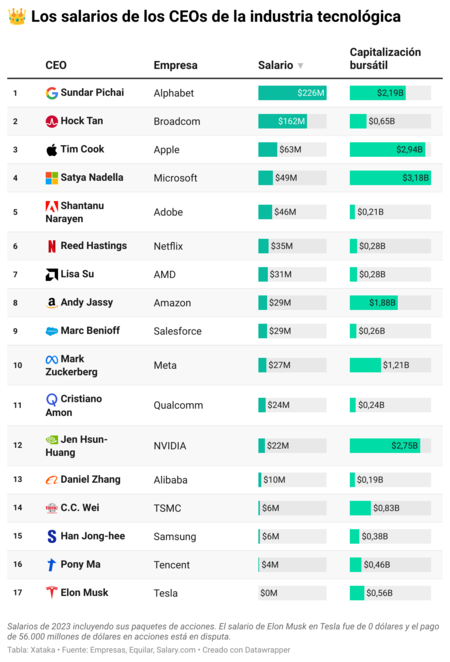Click the CEO column header
This screenshot has width=450, height=662.
coord(56,65)
